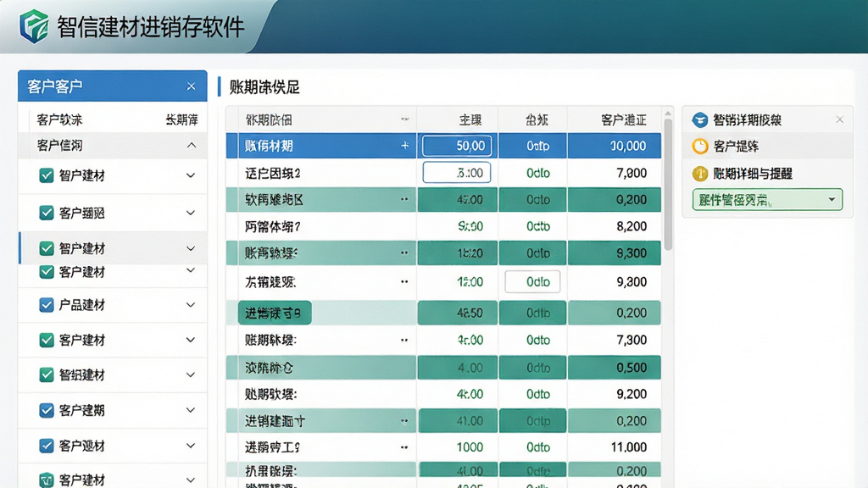
Task: Toggle the 智纫建材 checkbox
Action: coord(47,374)
